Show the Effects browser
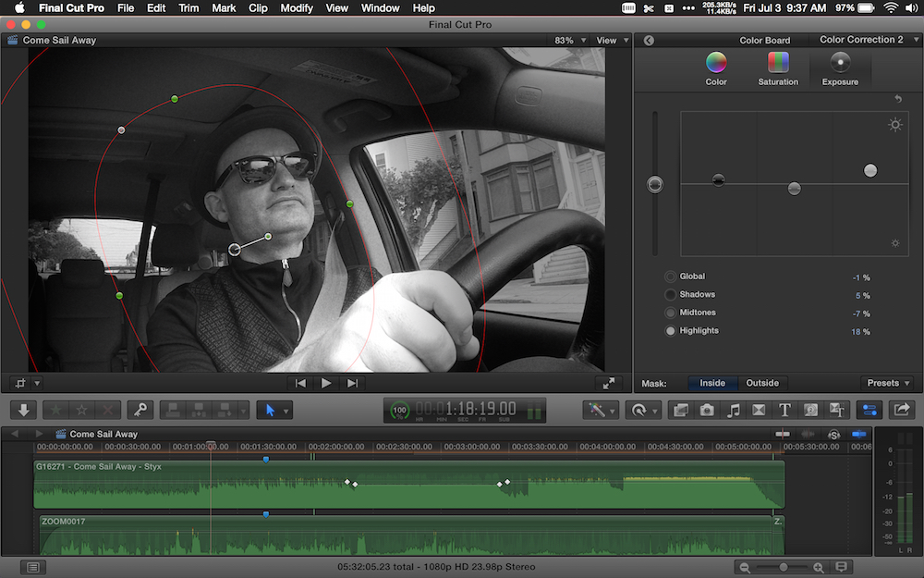The height and width of the screenshot is (578, 924). tap(681, 410)
